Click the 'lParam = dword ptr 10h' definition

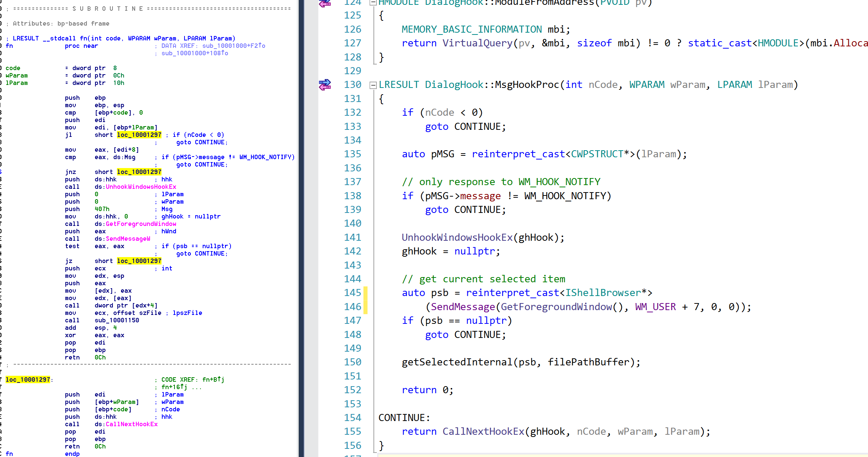pyautogui.click(x=65, y=83)
